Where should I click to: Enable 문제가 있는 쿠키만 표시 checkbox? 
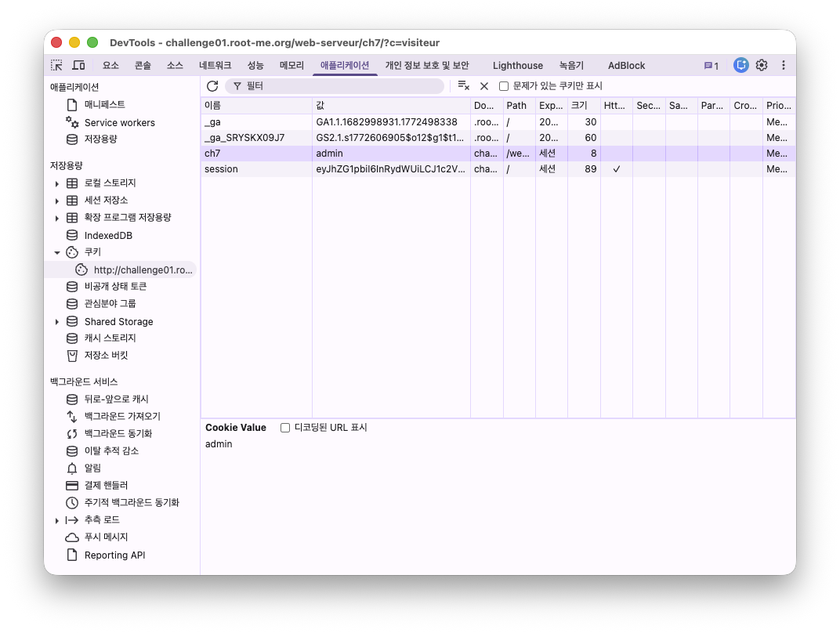click(x=504, y=86)
